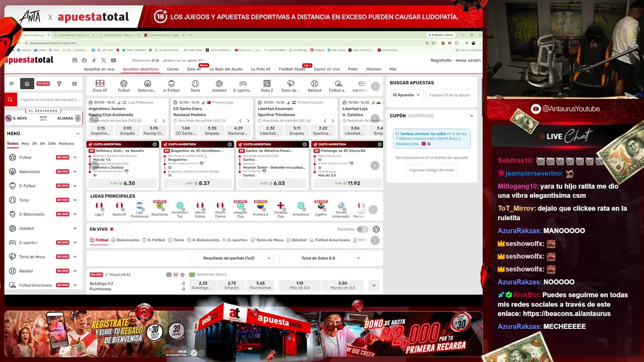
Task: Open the Carabao Cup league icon
Action: click(x=281, y=206)
